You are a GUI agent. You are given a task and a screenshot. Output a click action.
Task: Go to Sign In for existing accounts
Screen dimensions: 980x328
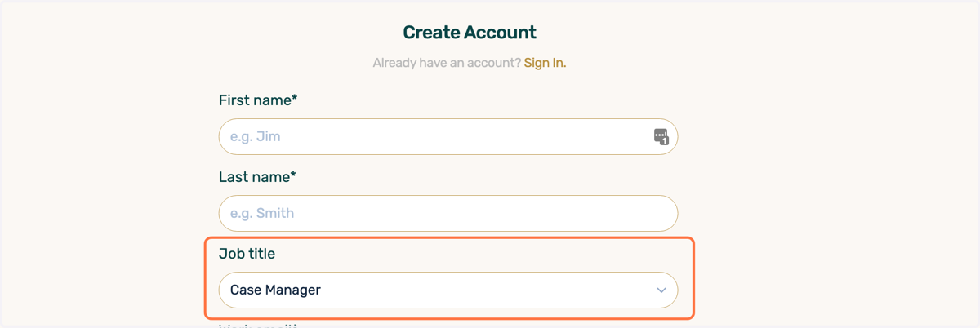coord(545,63)
